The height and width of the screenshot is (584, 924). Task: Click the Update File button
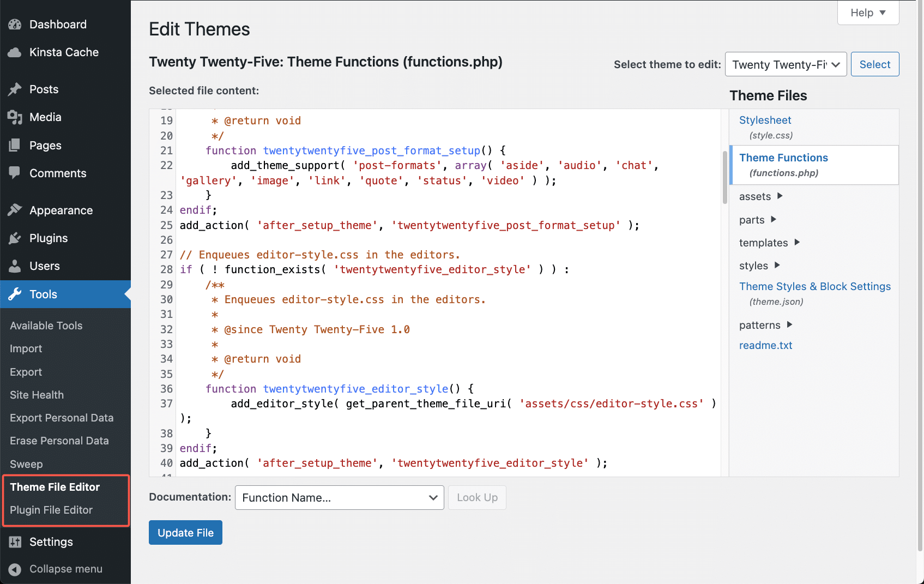185,533
